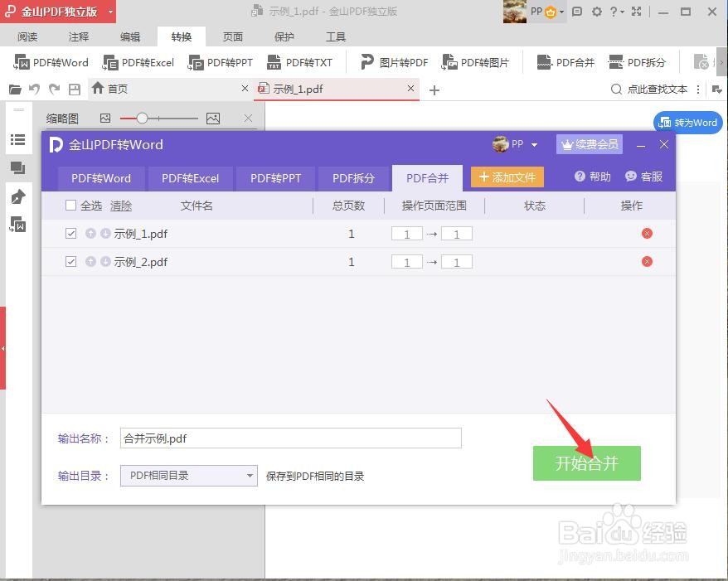
Task: Move 示例_1.pdf up with arrow icon
Action: coord(90,234)
